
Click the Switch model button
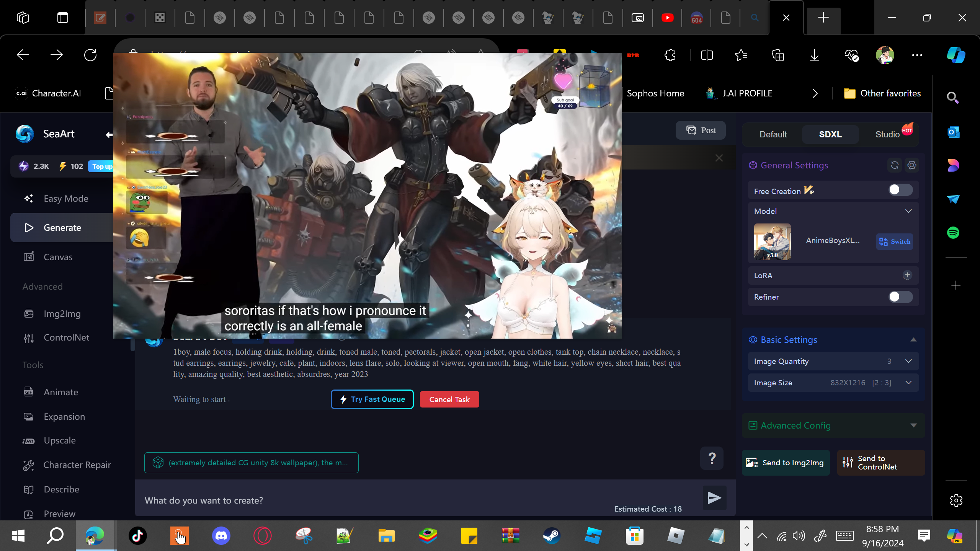point(895,242)
